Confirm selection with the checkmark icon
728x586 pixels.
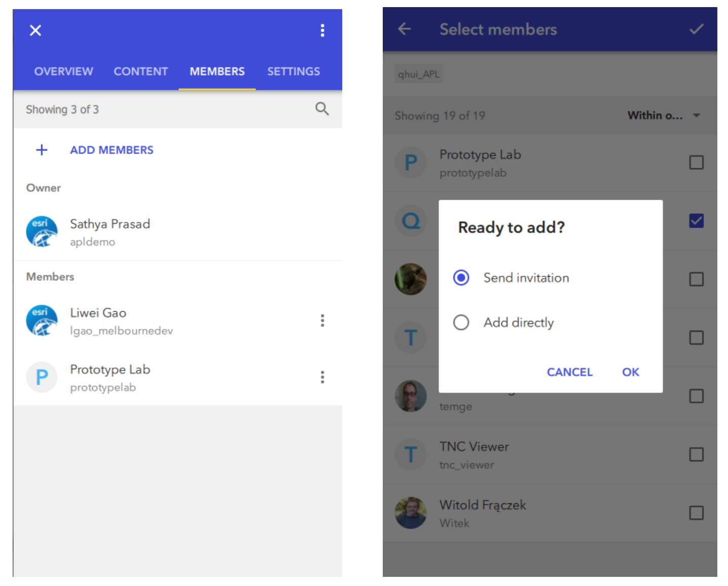coord(697,29)
